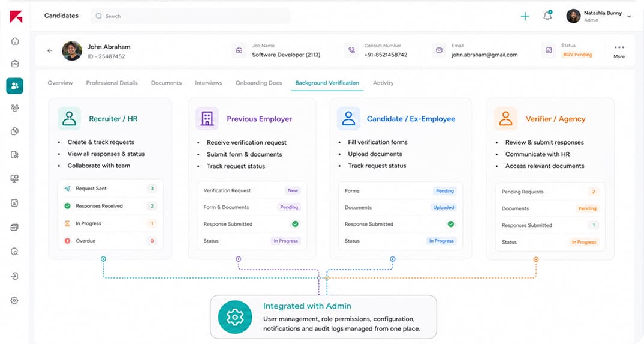This screenshot has width=644, height=344.
Task: Click the sign-out arrow sidebar icon
Action: tap(15, 276)
